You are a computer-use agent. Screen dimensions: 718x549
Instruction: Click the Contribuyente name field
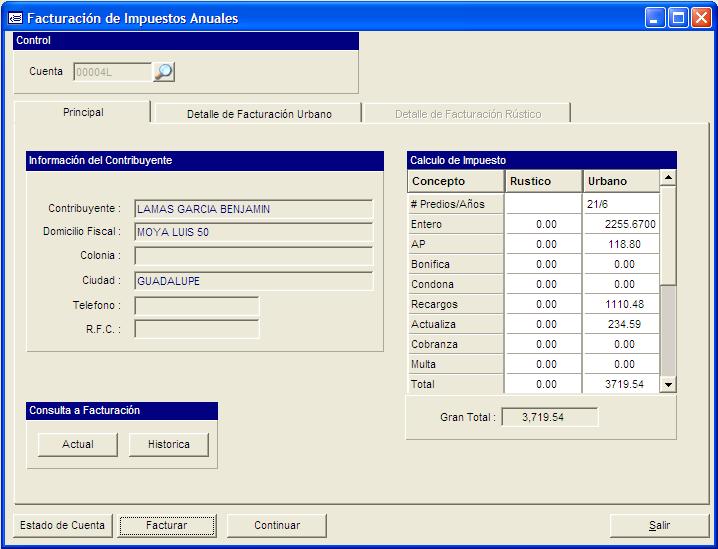click(253, 209)
